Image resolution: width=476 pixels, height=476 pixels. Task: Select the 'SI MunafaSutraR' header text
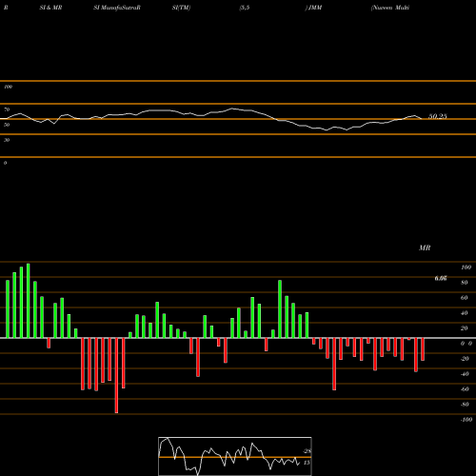(x=117, y=8)
